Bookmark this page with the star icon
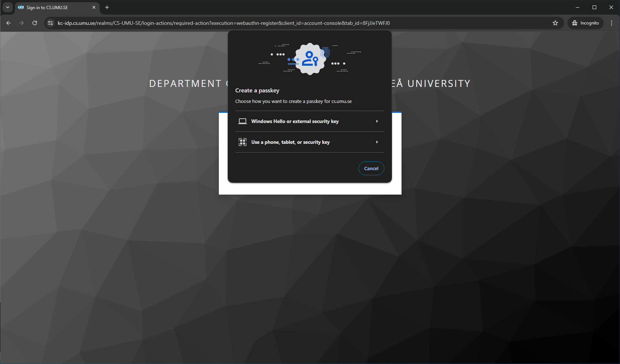Screen dimensions: 620x364 tap(555, 23)
